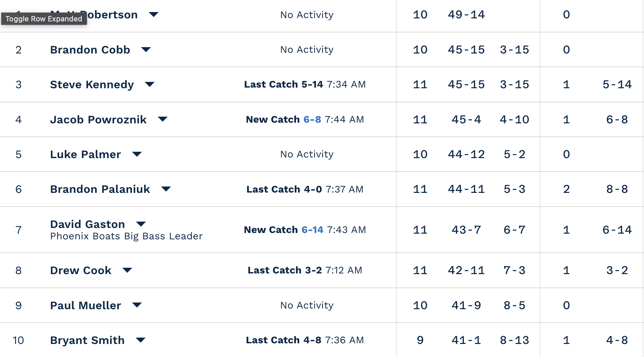Expand Brandon Palaniuk's row details

tap(166, 189)
